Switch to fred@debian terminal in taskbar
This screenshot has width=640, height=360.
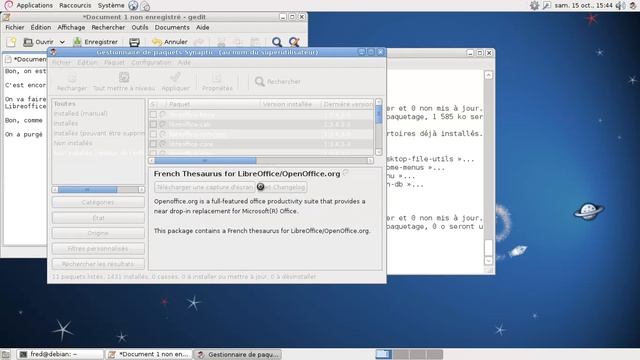[61, 354]
